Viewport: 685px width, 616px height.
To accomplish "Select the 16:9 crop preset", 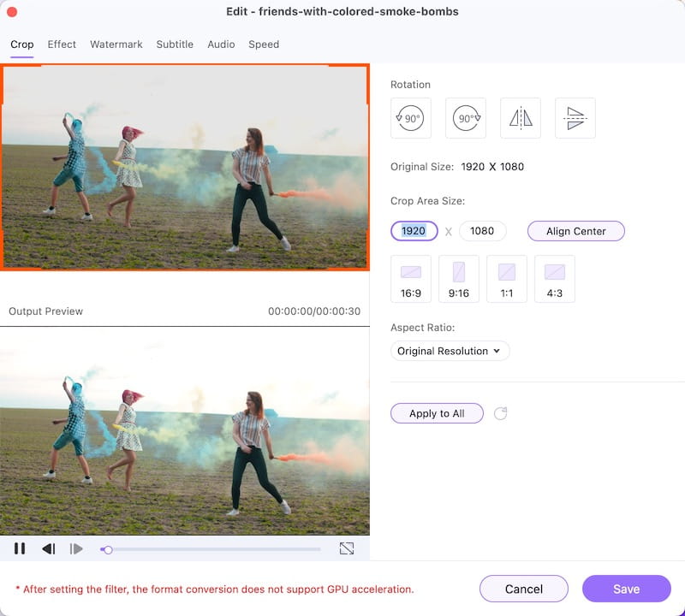I will point(411,279).
